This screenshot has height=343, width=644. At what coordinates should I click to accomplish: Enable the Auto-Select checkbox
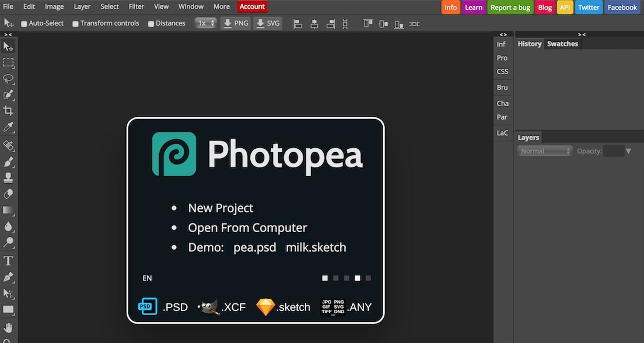[24, 24]
